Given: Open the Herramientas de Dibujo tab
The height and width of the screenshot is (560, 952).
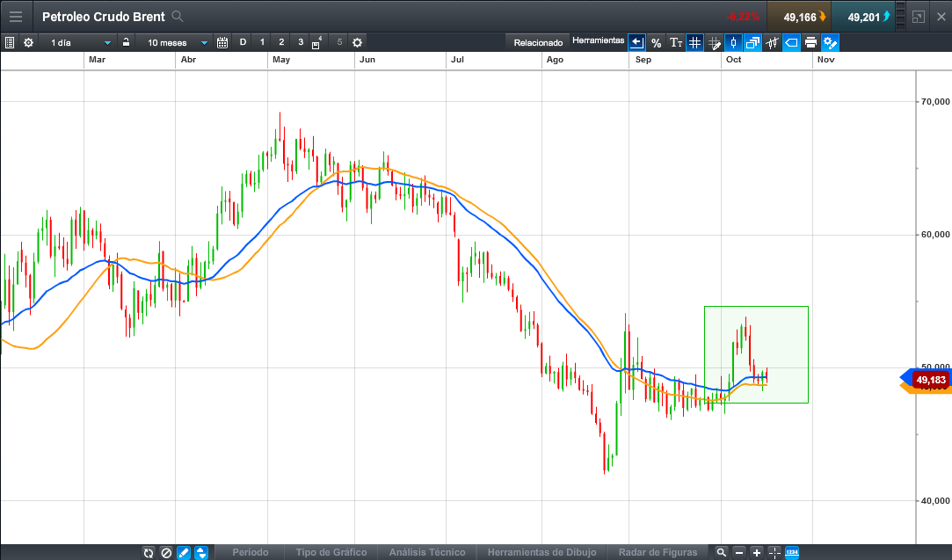Looking at the screenshot, I should (541, 553).
